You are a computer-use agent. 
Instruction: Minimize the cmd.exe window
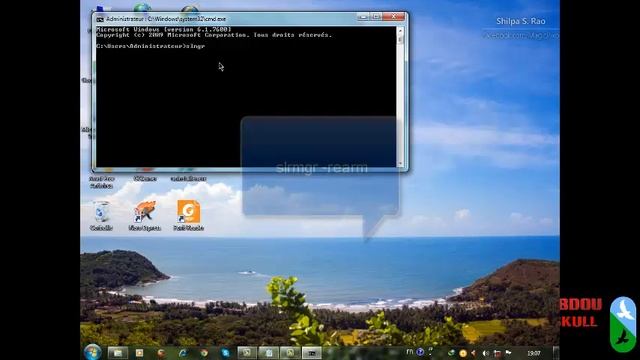click(x=363, y=17)
